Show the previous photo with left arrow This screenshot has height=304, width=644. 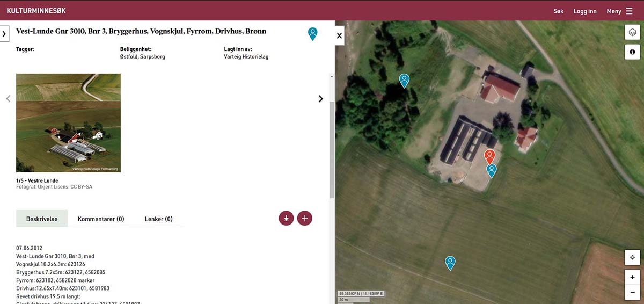click(8, 98)
